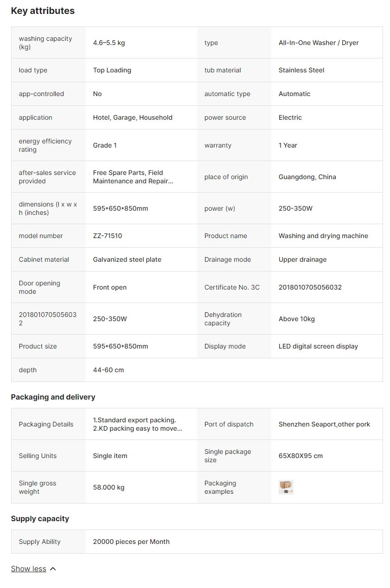Click single gross weight "58.000 kg"

(x=109, y=487)
